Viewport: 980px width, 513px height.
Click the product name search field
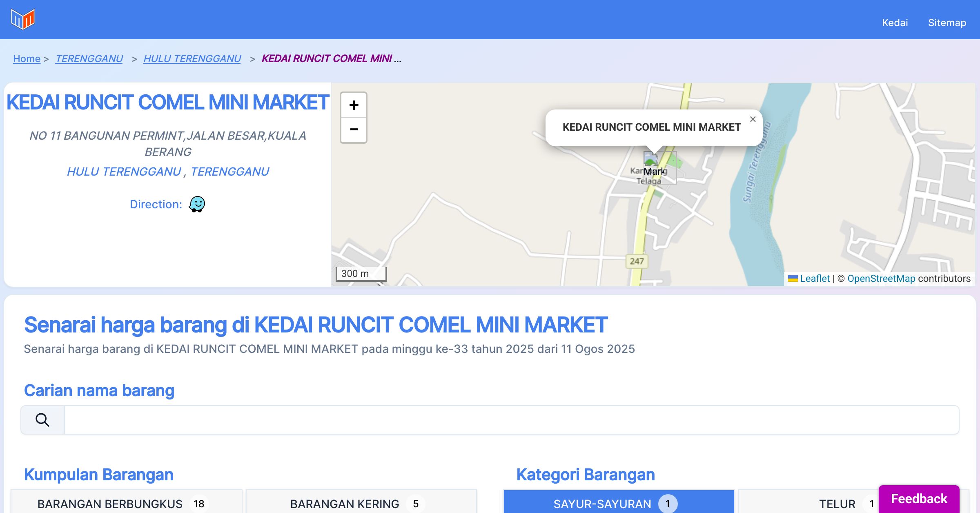coord(511,420)
